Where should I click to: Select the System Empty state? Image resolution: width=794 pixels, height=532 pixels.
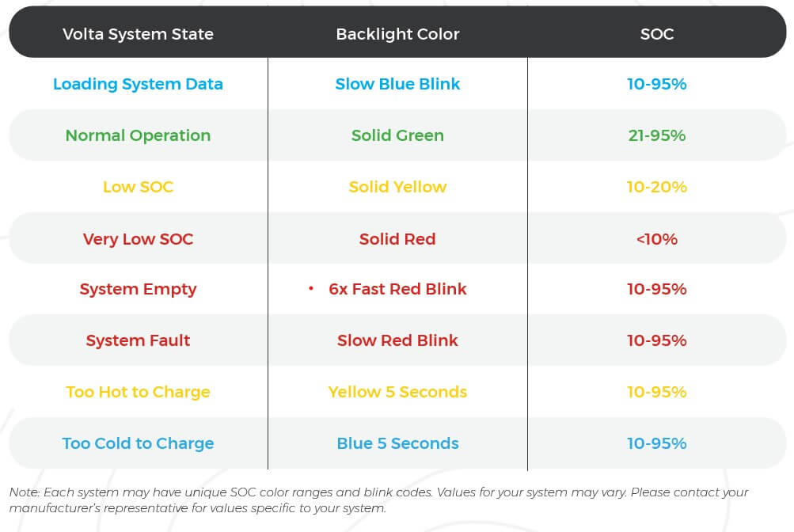coord(138,289)
